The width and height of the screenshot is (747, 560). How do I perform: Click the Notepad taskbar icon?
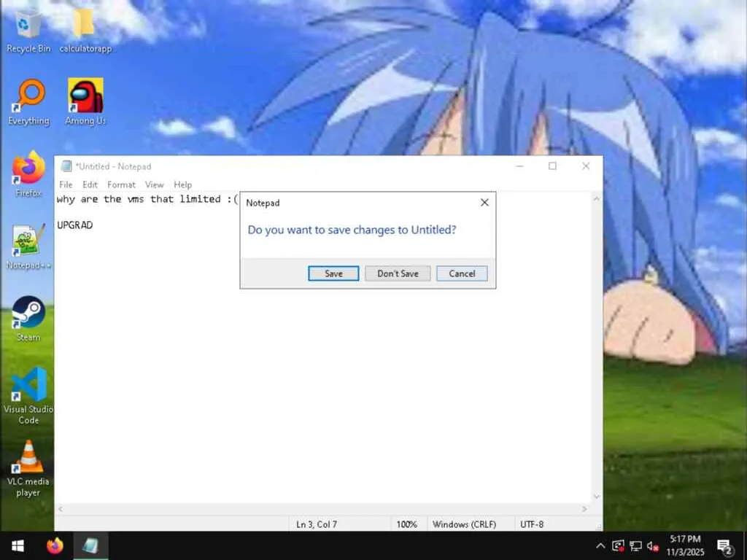point(90,545)
